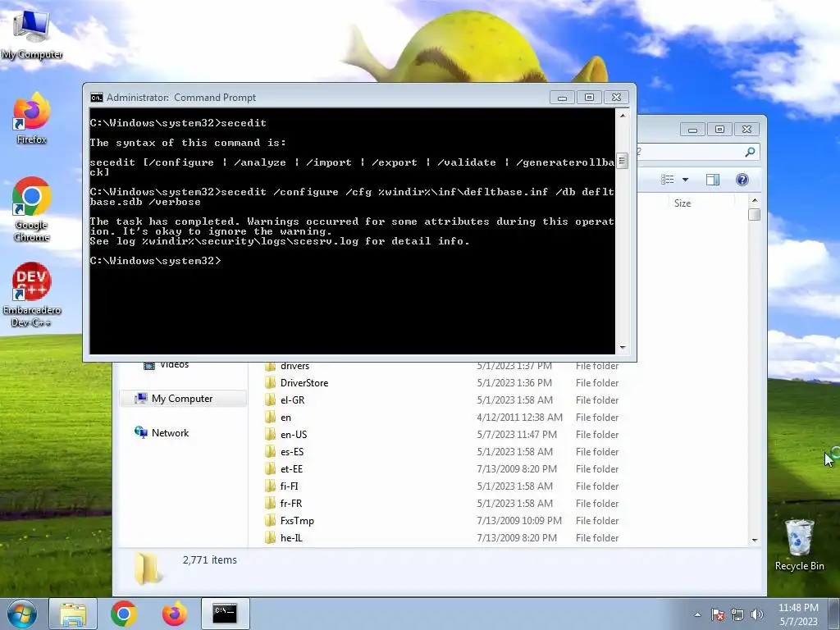840x630 pixels.
Task: Click the 2,771 items status text
Action: click(209, 559)
